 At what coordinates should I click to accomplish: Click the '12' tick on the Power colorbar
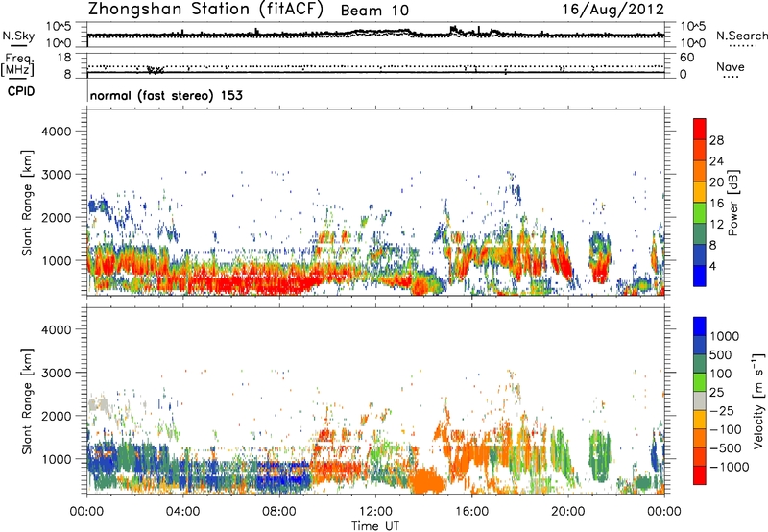(716, 225)
